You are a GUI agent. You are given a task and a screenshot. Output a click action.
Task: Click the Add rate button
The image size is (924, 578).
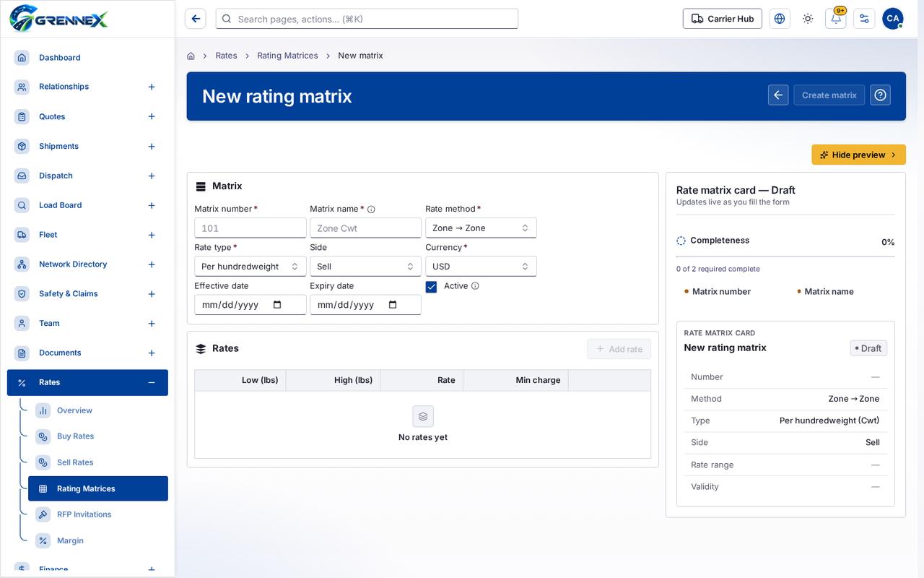coord(619,349)
